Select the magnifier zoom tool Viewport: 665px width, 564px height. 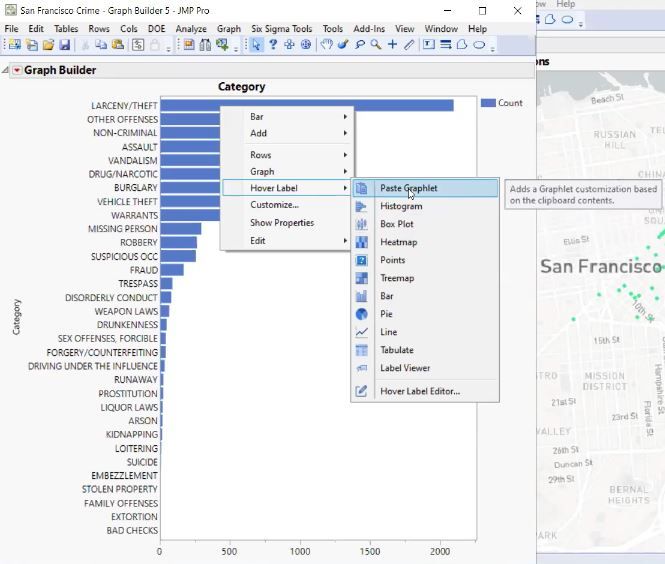pyautogui.click(x=376, y=45)
